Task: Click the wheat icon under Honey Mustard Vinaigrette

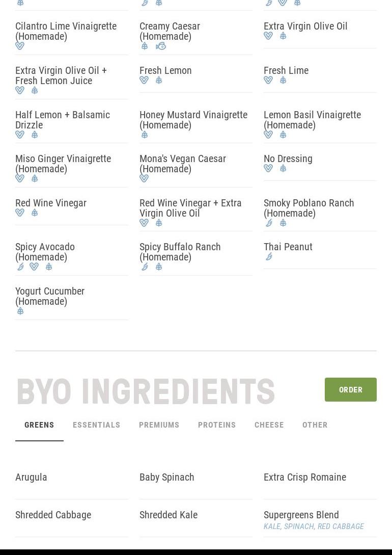Action: point(145,135)
